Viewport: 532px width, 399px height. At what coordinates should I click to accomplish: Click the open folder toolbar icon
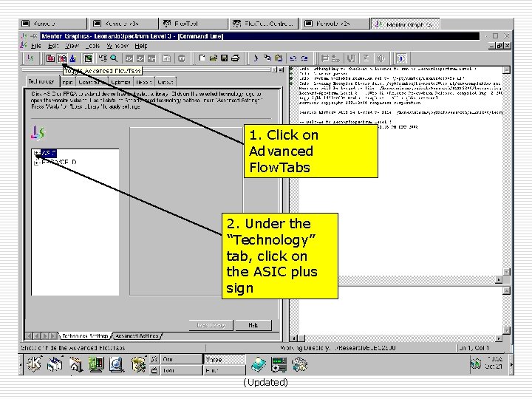[x=213, y=58]
